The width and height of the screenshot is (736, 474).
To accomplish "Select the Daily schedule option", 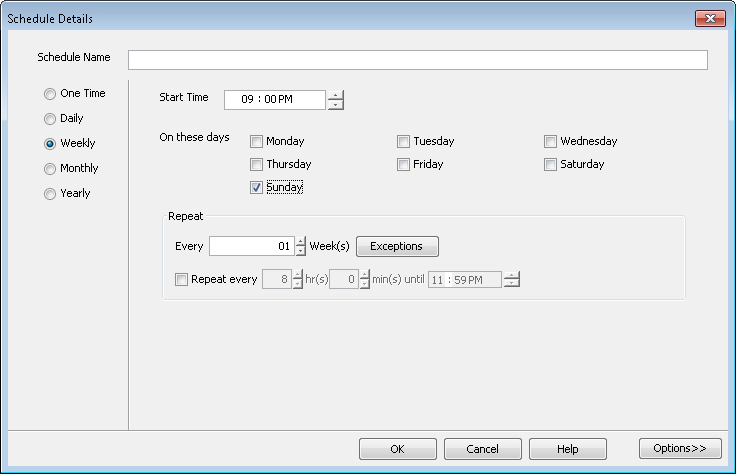I will tap(50, 119).
